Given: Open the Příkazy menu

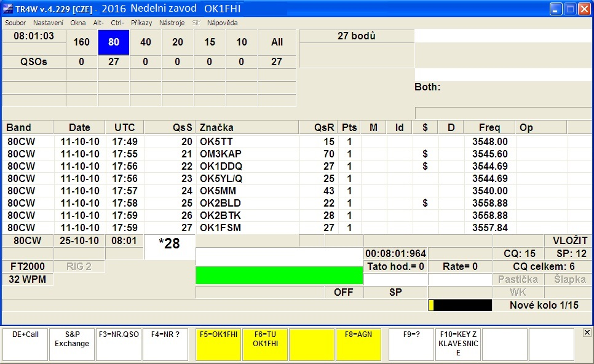Looking at the screenshot, I should pyautogui.click(x=141, y=23).
